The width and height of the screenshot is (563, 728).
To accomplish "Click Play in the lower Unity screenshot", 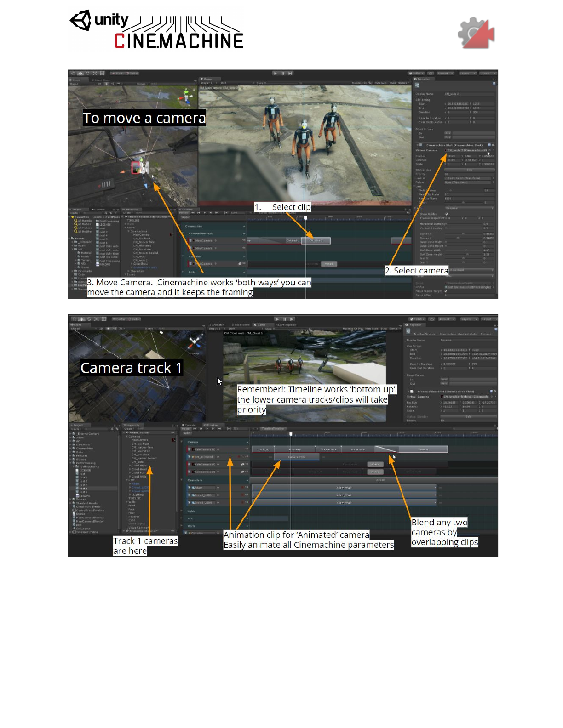I will 277,319.
